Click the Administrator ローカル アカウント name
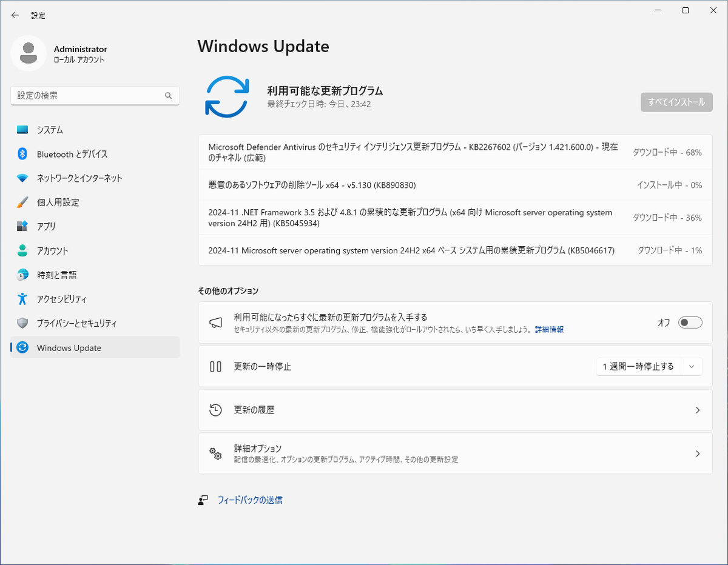Image resolution: width=728 pixels, height=565 pixels. point(81,54)
